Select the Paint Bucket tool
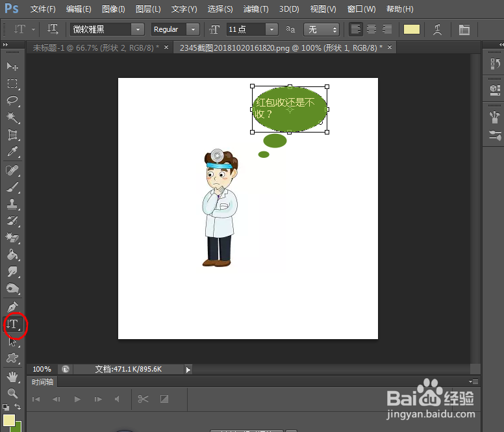 click(x=12, y=255)
